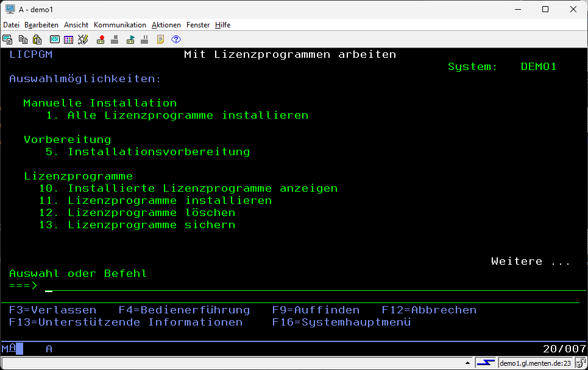Open the yellow notepad script icon
Screen dimensions: 588x370
161,40
